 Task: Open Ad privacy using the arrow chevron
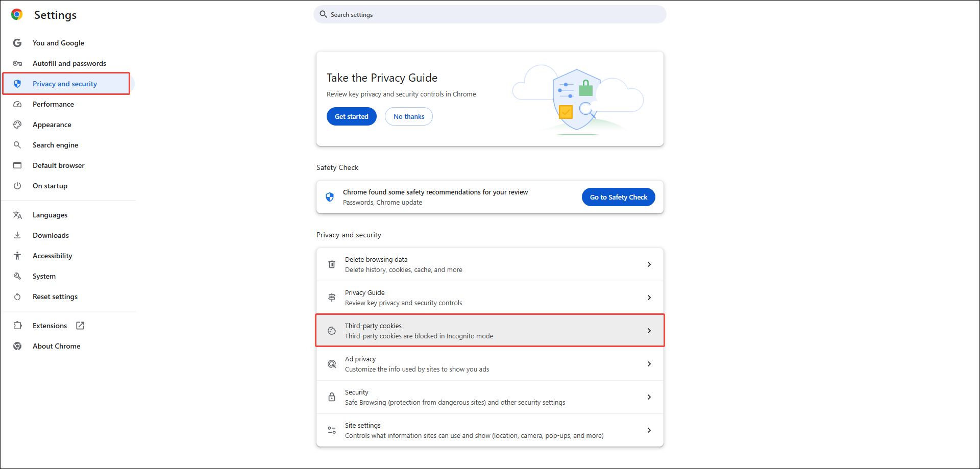649,364
